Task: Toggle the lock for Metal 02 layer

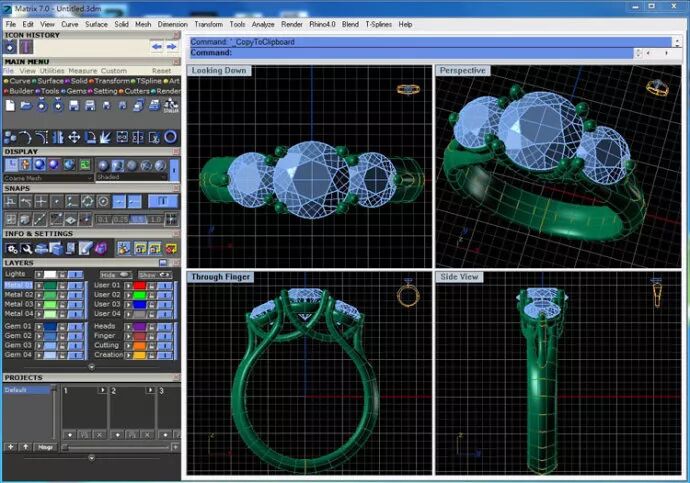Action: pos(62,295)
